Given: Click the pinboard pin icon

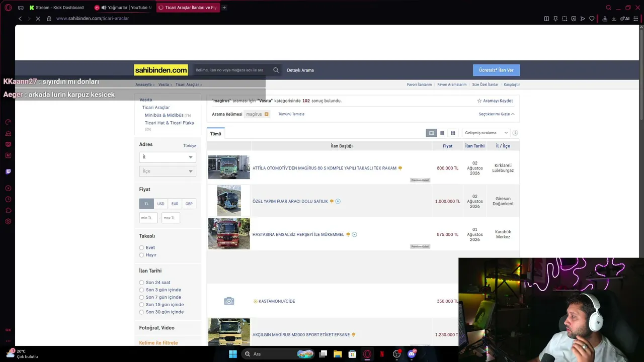Looking at the screenshot, I should (555, 19).
